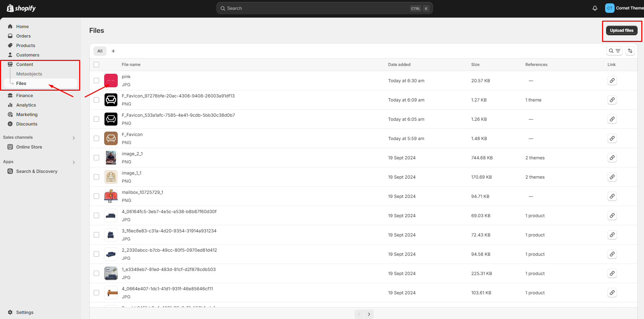Viewport: 644px width, 319px height.
Task: Open search and filter files icon
Action: (614, 51)
